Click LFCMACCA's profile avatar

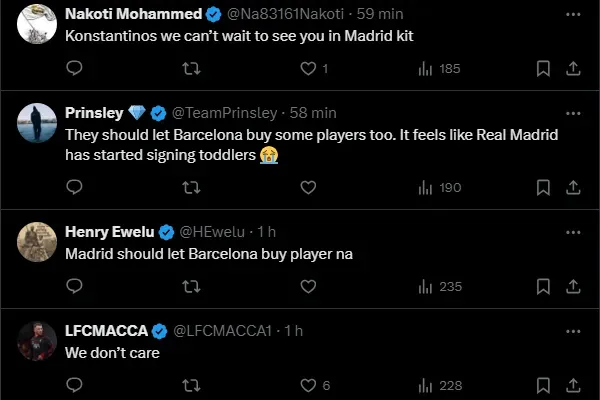click(37, 340)
